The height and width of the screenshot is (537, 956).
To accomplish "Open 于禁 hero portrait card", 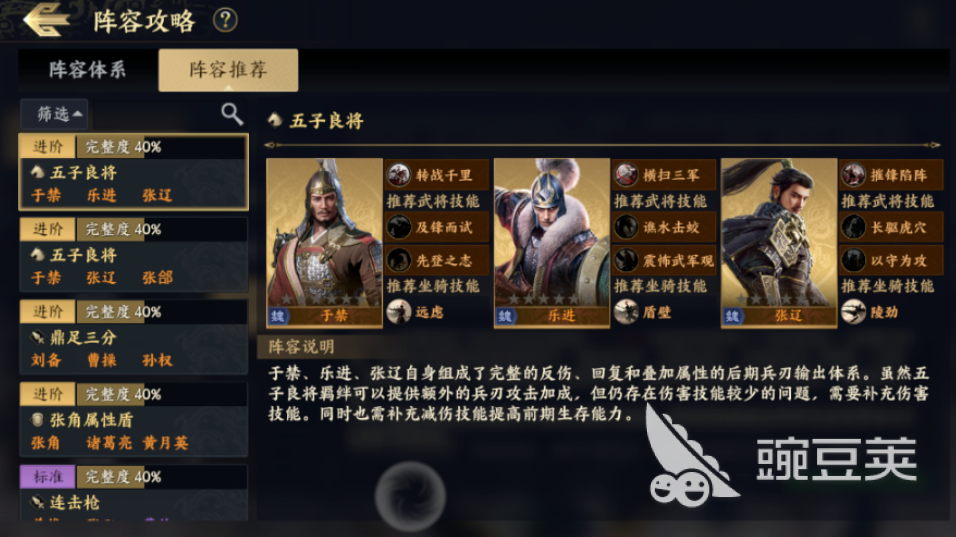I will tap(324, 243).
